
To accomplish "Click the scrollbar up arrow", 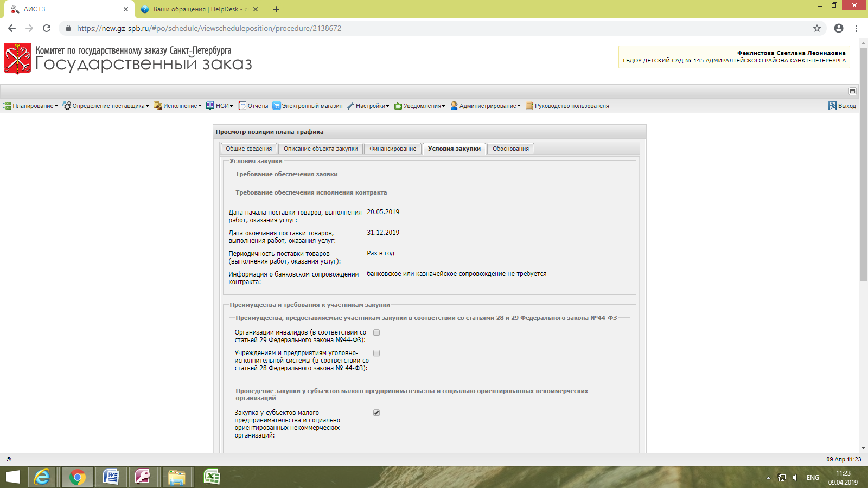I will [x=863, y=43].
